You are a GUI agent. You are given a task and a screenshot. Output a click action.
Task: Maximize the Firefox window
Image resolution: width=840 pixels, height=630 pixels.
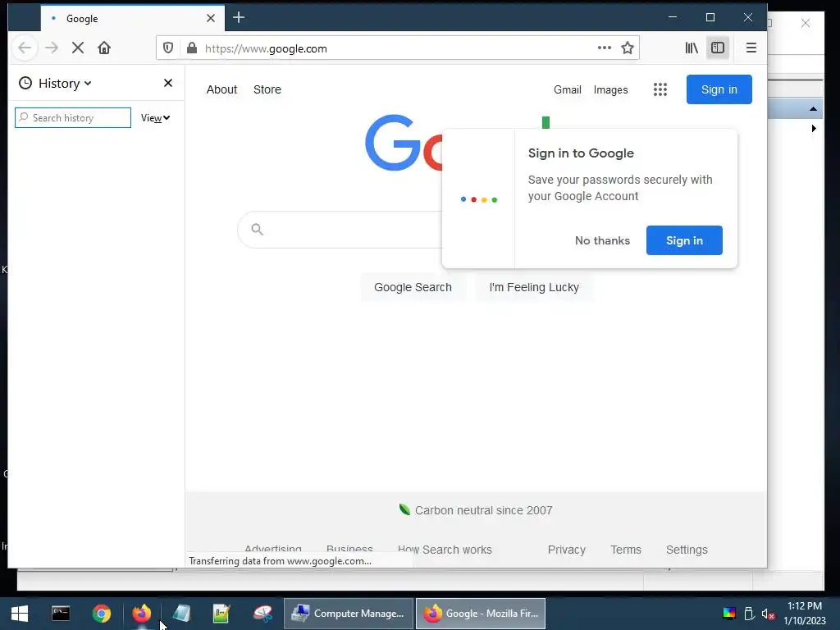[710, 18]
